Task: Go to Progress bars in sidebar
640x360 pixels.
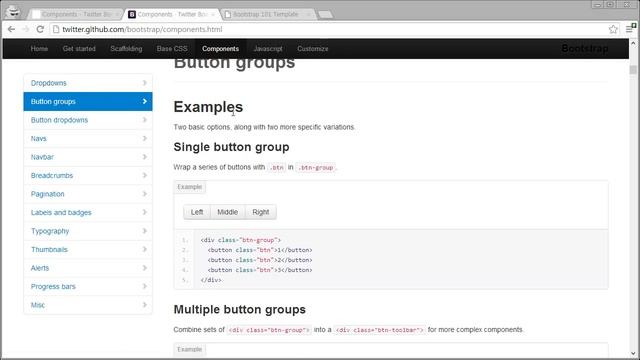Action: tap(88, 287)
